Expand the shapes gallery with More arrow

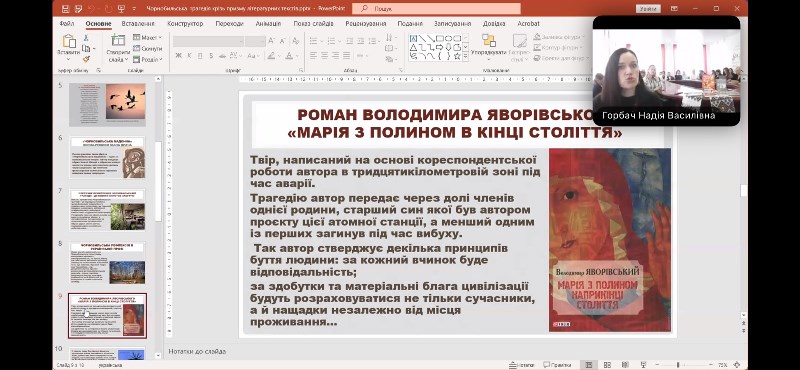(x=465, y=56)
